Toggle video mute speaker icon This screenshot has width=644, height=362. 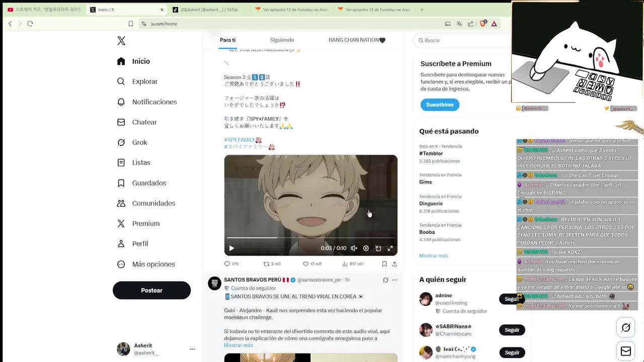354,248
